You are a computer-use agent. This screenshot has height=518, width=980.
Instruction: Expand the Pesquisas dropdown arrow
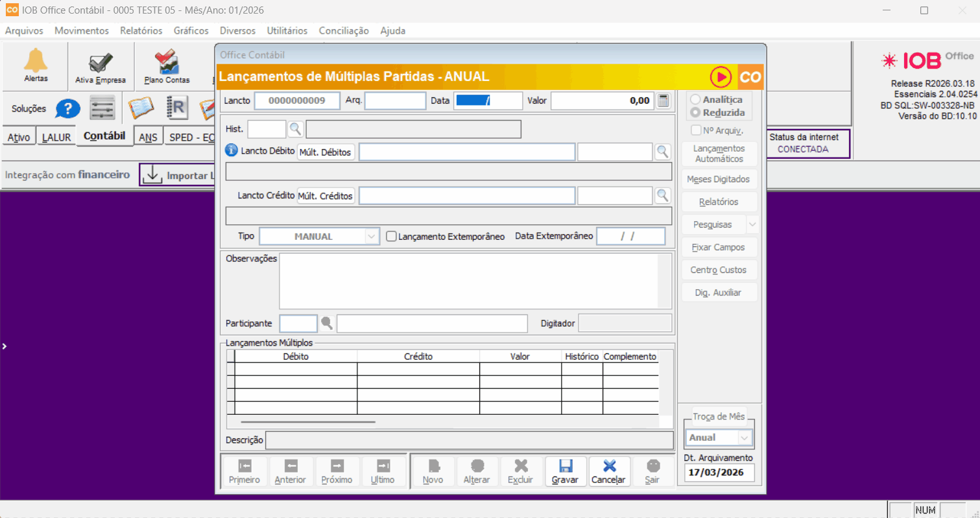[752, 224]
